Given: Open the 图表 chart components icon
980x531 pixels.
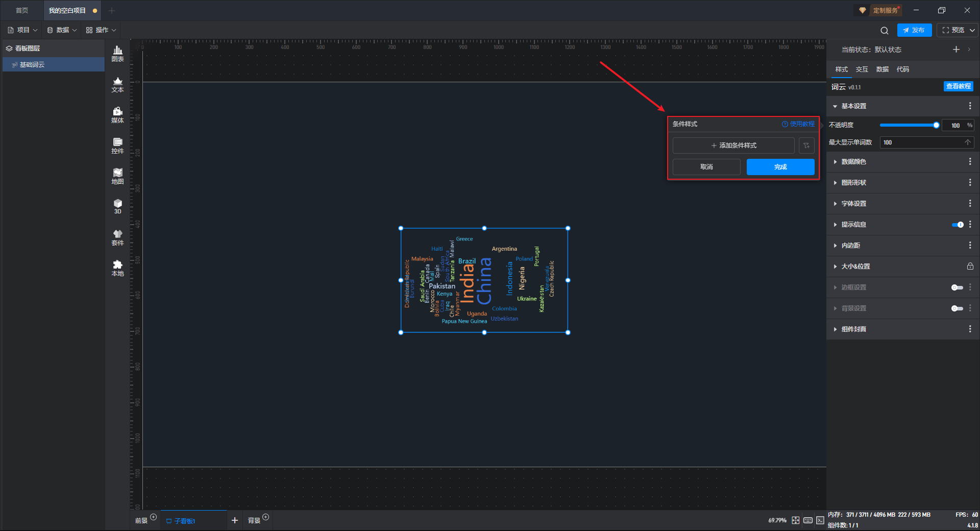Looking at the screenshot, I should [117, 53].
